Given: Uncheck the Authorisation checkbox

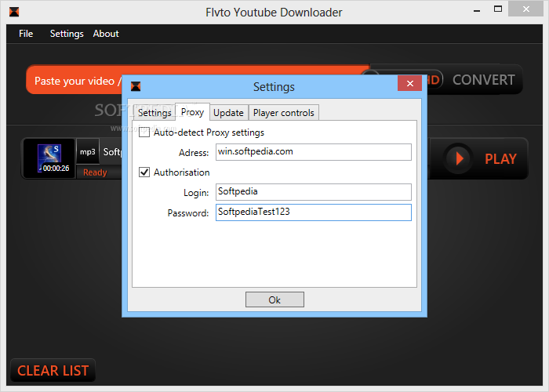Looking at the screenshot, I should (144, 172).
